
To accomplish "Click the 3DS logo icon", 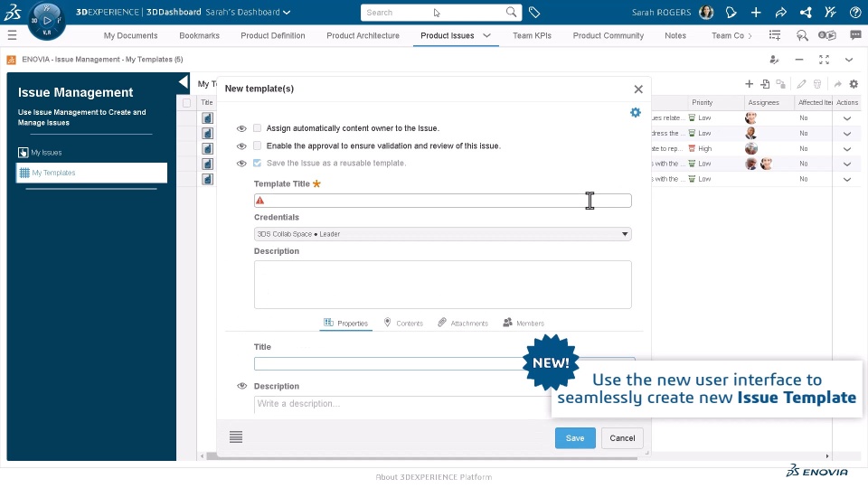I will coord(12,12).
